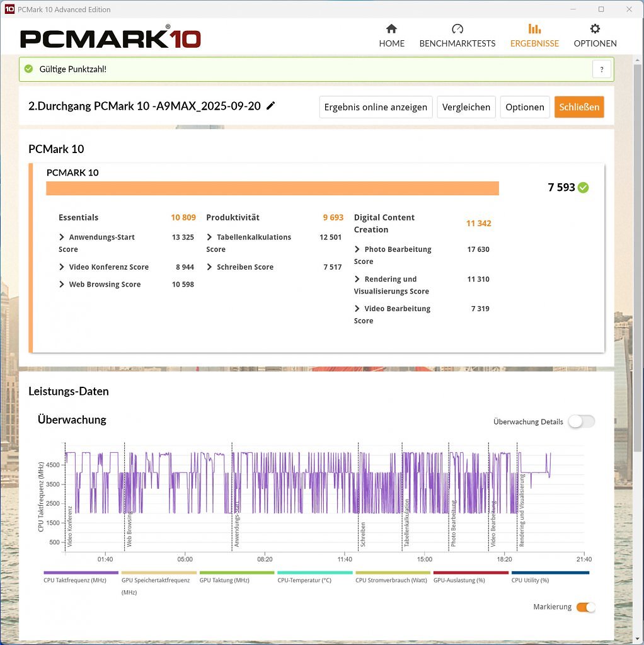Expand Anwendungs-Start Score details
644x645 pixels.
pos(62,237)
